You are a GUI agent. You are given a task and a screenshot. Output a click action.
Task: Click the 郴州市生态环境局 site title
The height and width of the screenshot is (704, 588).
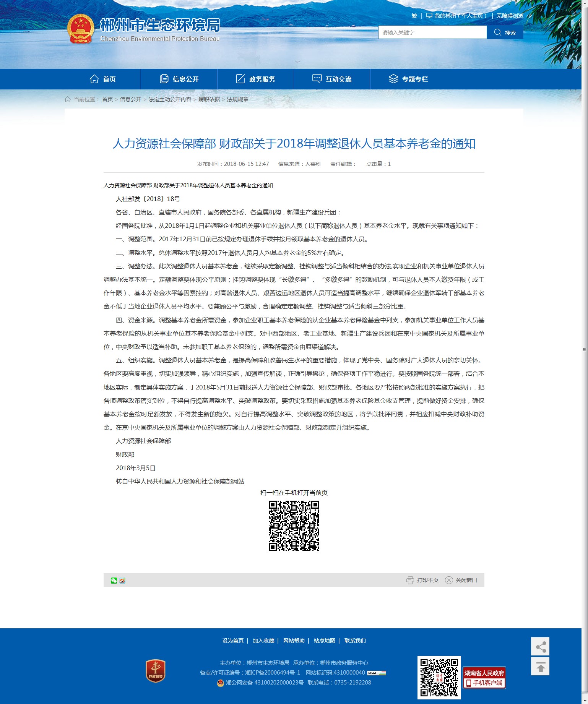(x=160, y=25)
